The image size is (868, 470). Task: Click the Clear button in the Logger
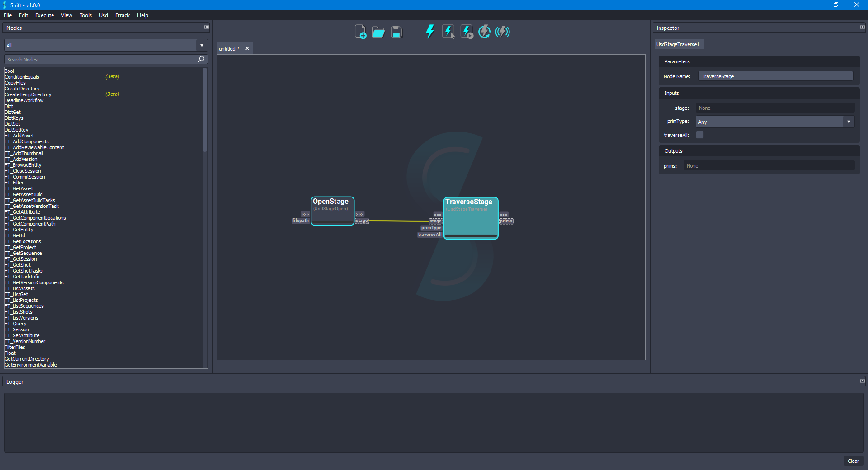(x=853, y=461)
